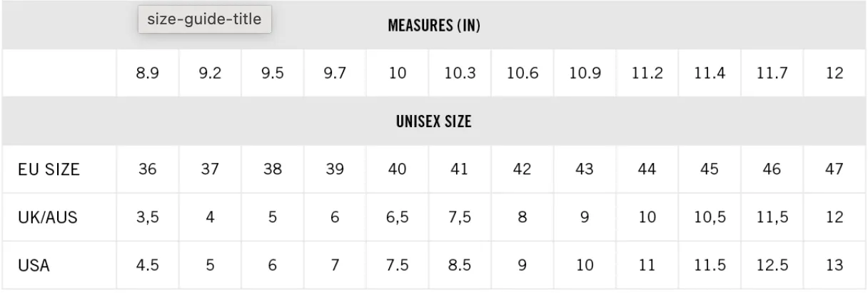Viewport: 868px width, 293px height.
Task: Click the 9.7 inch measure cell
Action: 335,73
